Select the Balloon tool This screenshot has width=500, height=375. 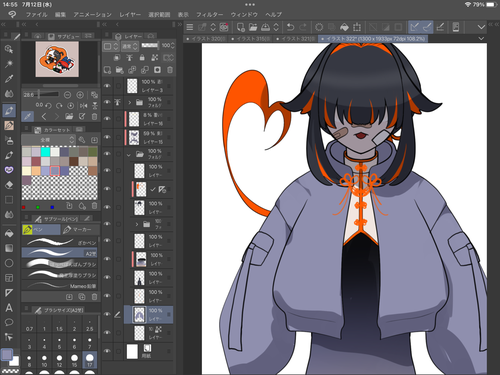(x=9, y=322)
